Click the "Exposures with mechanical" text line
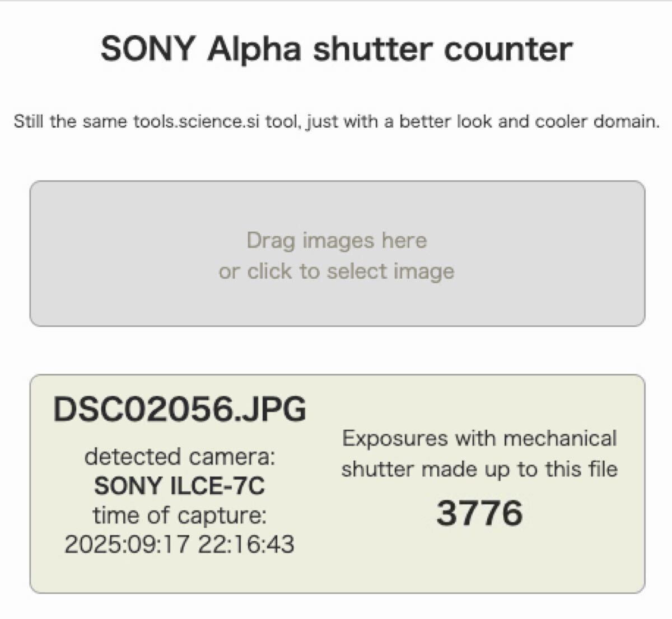Viewport: 672px width, 619px height. pyautogui.click(x=479, y=438)
